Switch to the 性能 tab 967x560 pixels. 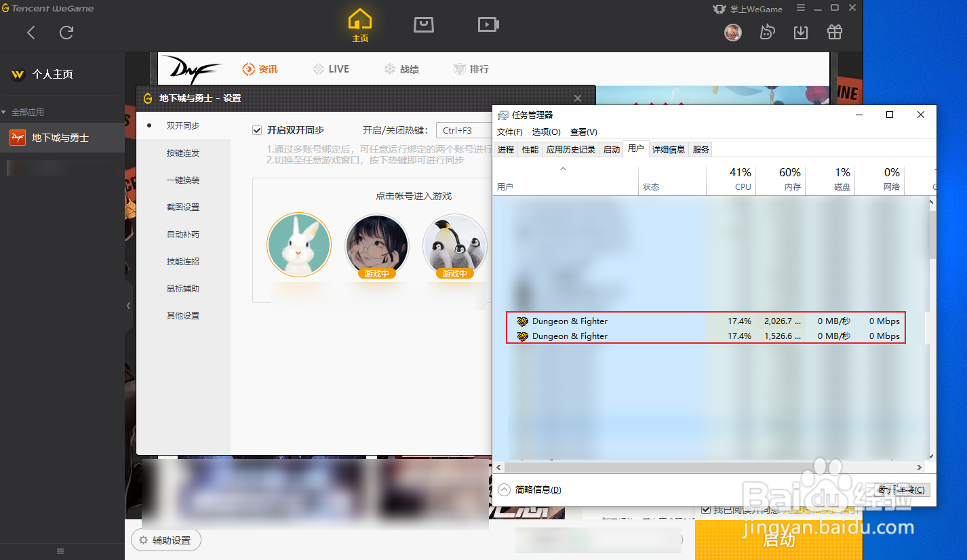[530, 150]
